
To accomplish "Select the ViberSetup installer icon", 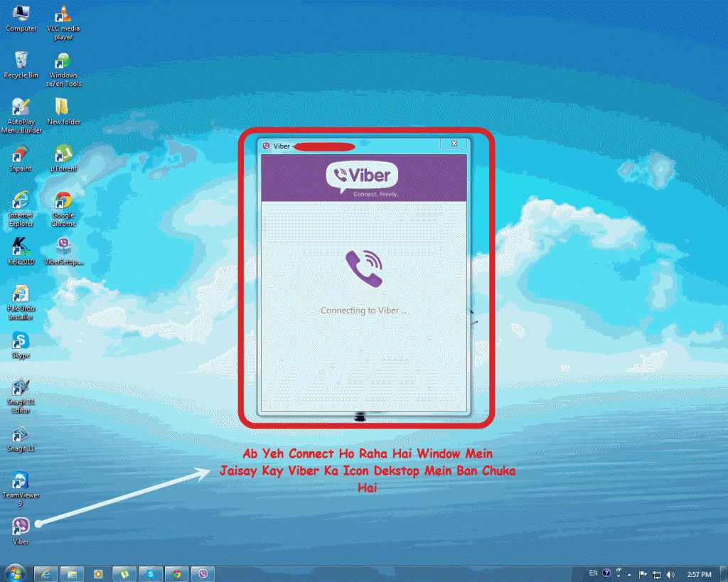I will [63, 251].
